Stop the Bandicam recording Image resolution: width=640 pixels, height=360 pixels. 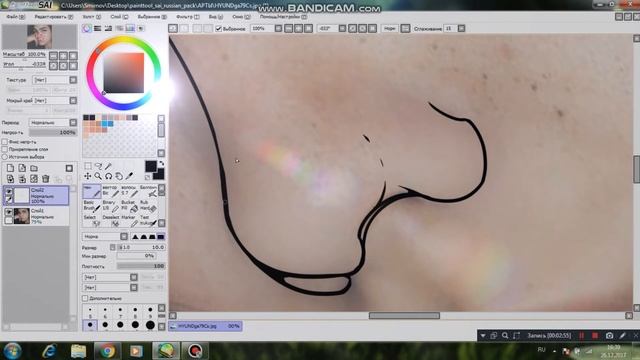(595, 336)
